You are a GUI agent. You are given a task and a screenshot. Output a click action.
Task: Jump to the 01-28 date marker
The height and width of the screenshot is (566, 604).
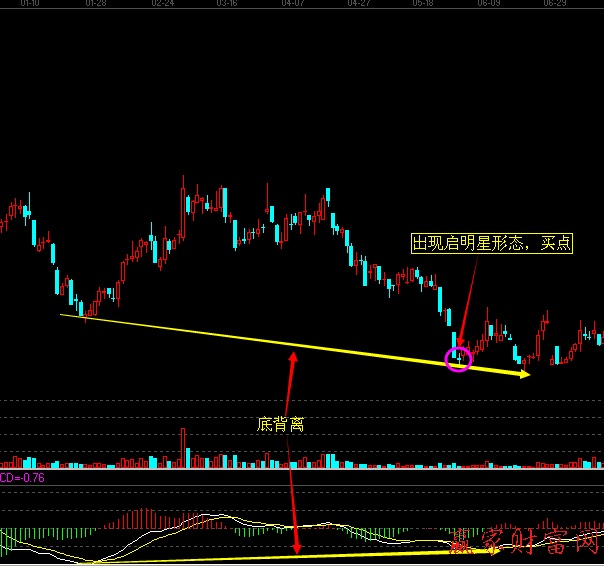[96, 4]
